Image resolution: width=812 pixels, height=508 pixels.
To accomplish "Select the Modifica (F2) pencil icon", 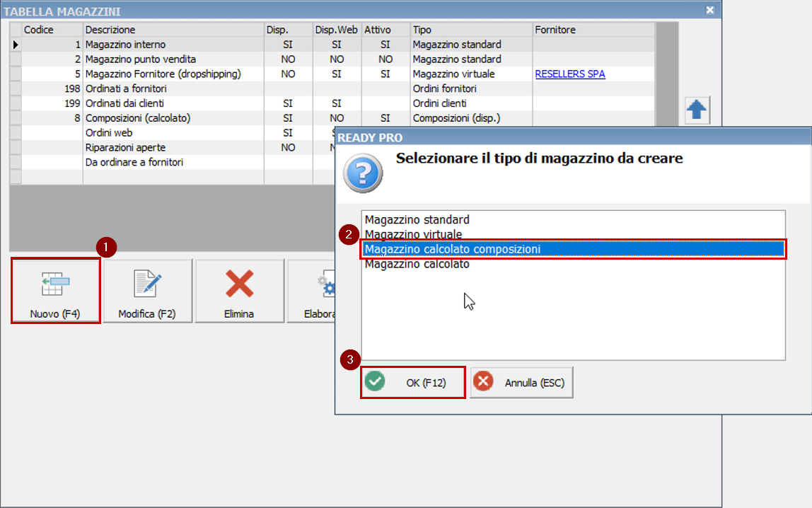I will click(147, 283).
